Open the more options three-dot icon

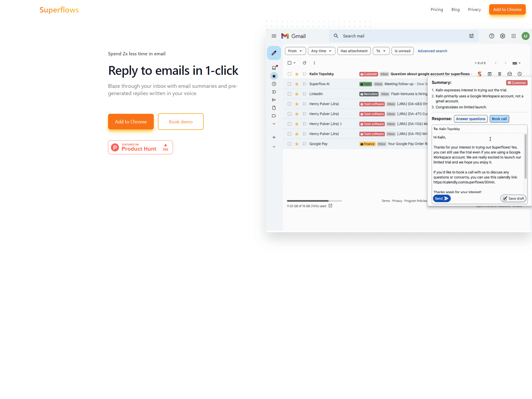314,63
